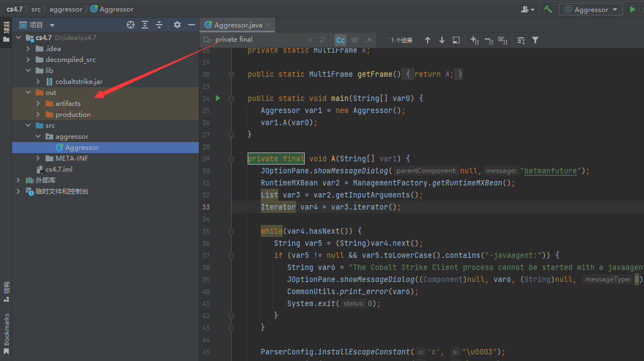Add selection for next occurrence
This screenshot has height=361, width=644.
(474, 40)
